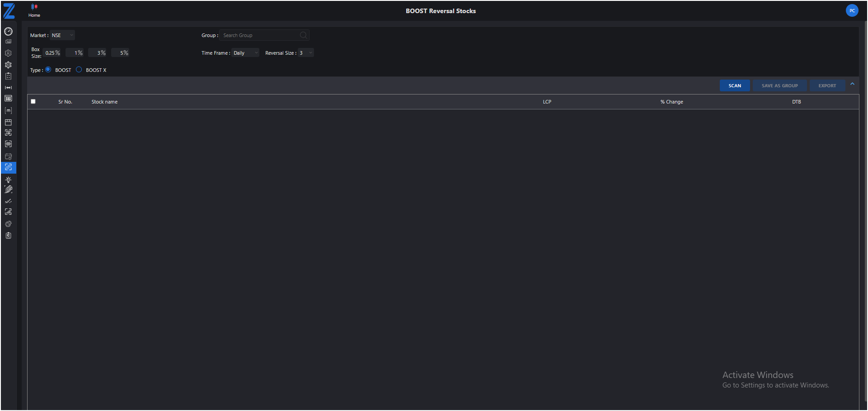The width and height of the screenshot is (868, 411).
Task: Open the boxed bar chart sidebar icon
Action: click(8, 212)
